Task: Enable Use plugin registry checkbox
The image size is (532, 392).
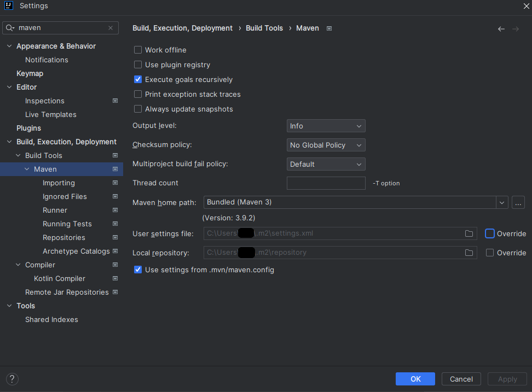Action: point(138,65)
